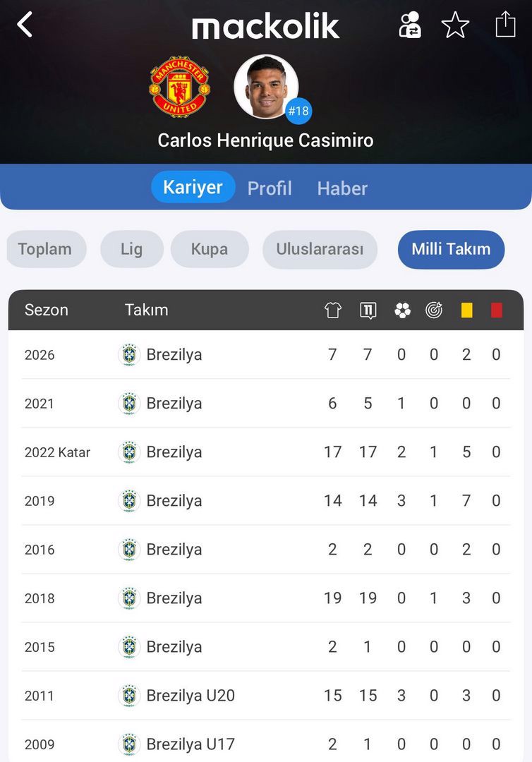This screenshot has width=532, height=762.
Task: Tap the share icon
Action: (505, 25)
